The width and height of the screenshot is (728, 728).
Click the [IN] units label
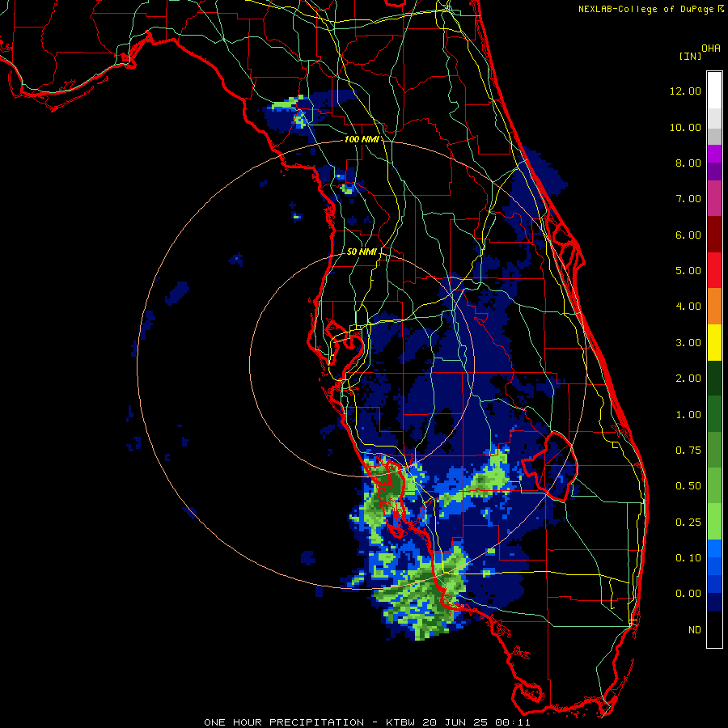pos(690,56)
